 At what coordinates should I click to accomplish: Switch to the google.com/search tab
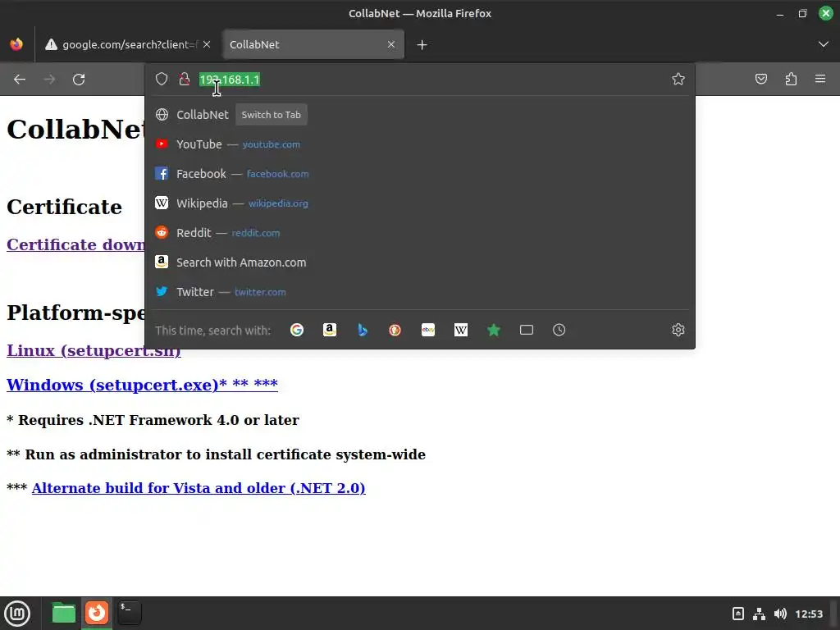[128, 44]
